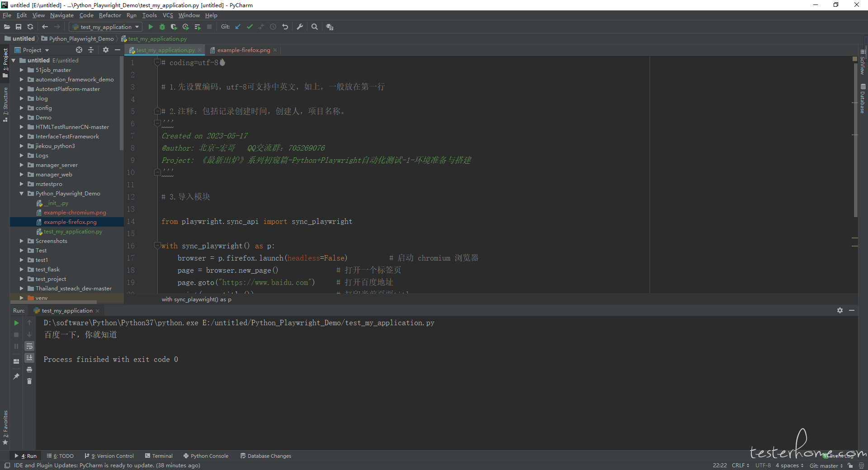The width and height of the screenshot is (868, 470).
Task: Click Python_Playwright_Demo in breadcrumb bar
Action: (78, 39)
